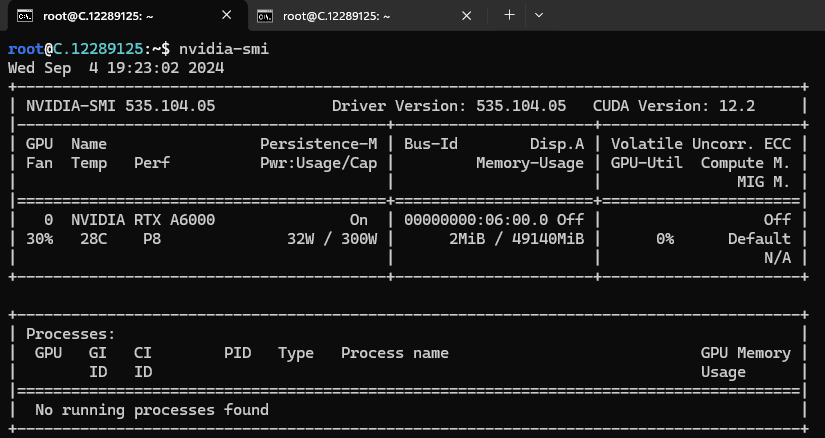This screenshot has width=825, height=438.
Task: Click the GPU utilization value '0%'
Action: (x=665, y=238)
